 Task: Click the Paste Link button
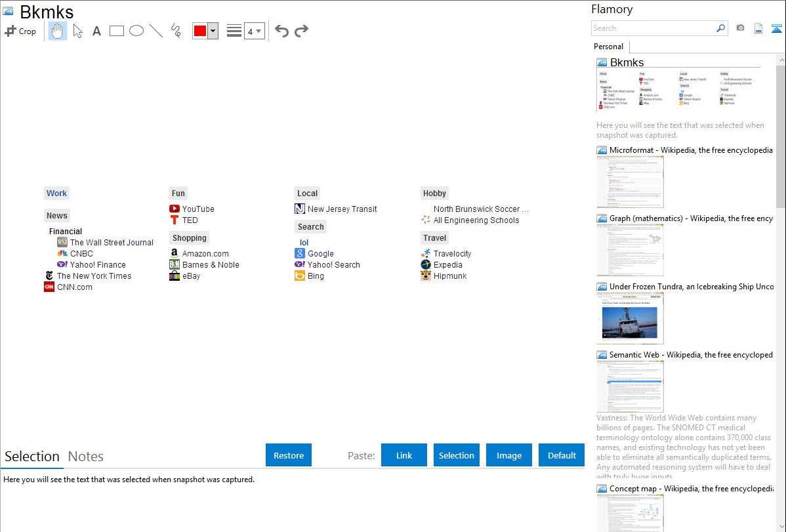pyautogui.click(x=404, y=455)
